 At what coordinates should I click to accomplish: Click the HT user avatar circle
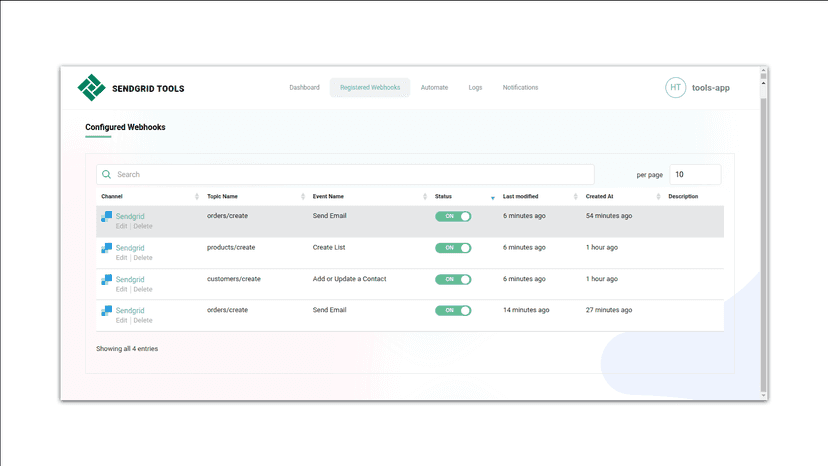click(x=675, y=88)
